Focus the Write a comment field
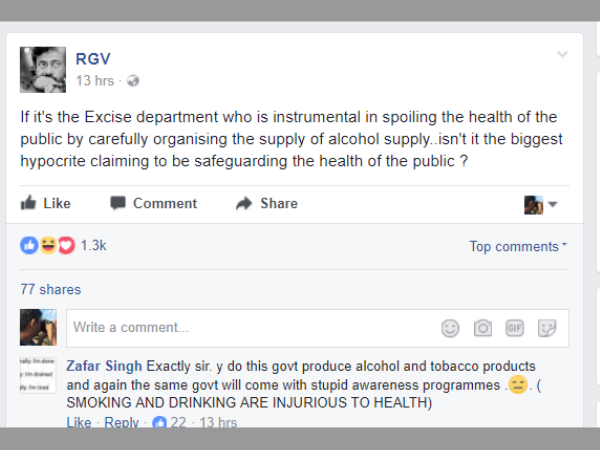Image resolution: width=600 pixels, height=450 pixels. point(250,328)
